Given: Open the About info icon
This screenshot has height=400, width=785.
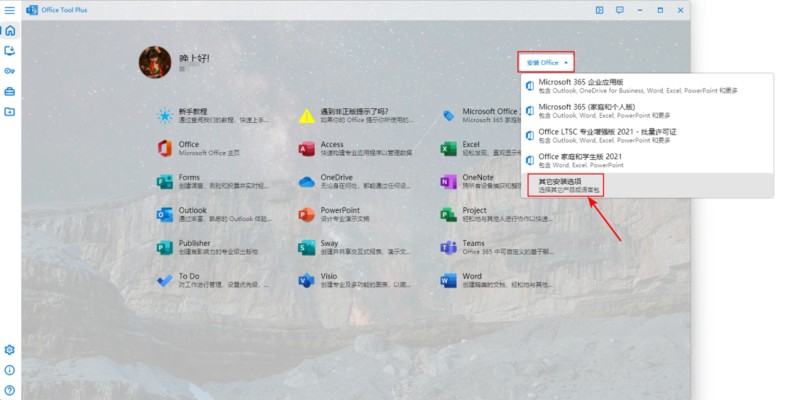Looking at the screenshot, I should pyautogui.click(x=10, y=370).
